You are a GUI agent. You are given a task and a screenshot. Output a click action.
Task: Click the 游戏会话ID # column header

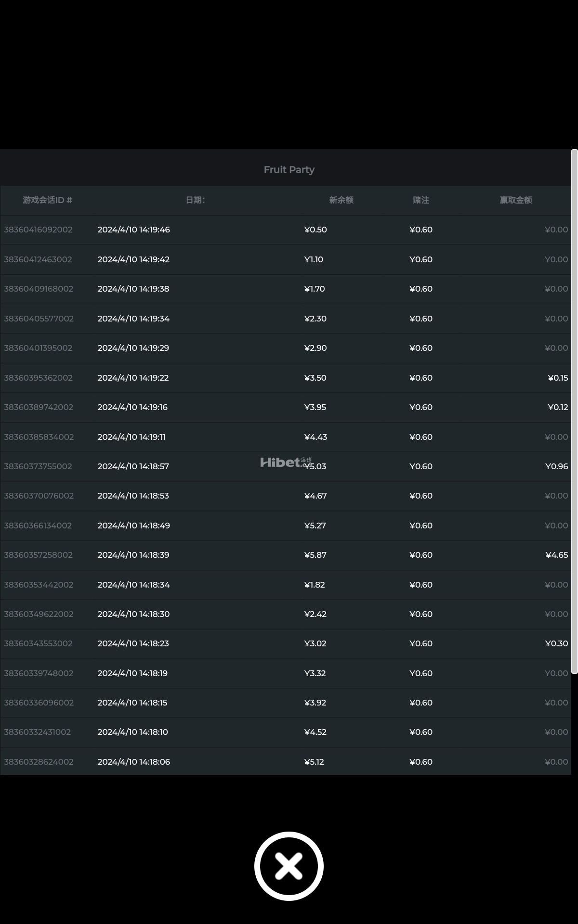(48, 200)
